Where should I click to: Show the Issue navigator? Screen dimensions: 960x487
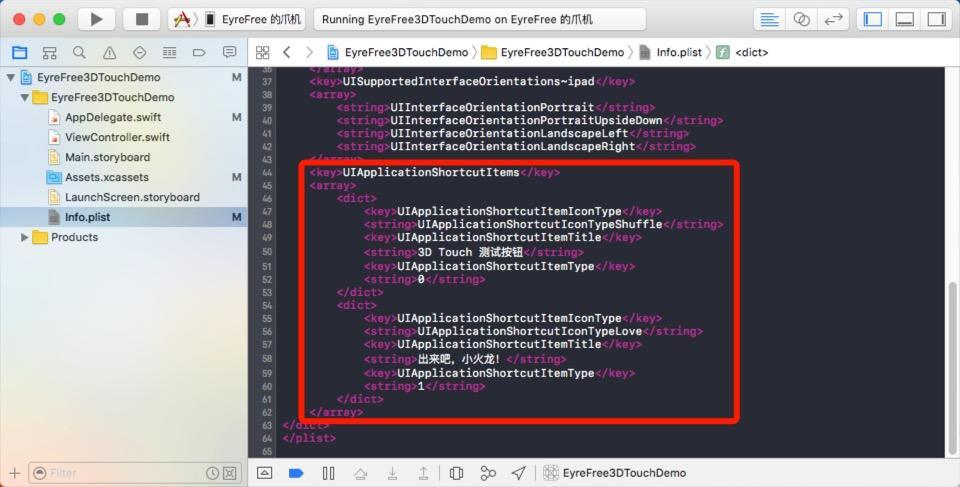(109, 53)
